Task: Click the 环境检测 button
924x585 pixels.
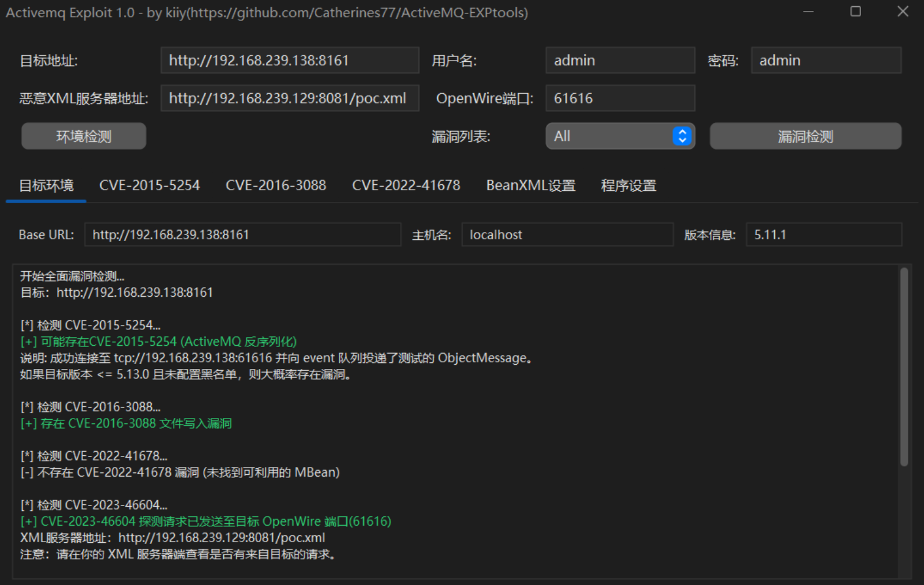Action: coord(84,136)
